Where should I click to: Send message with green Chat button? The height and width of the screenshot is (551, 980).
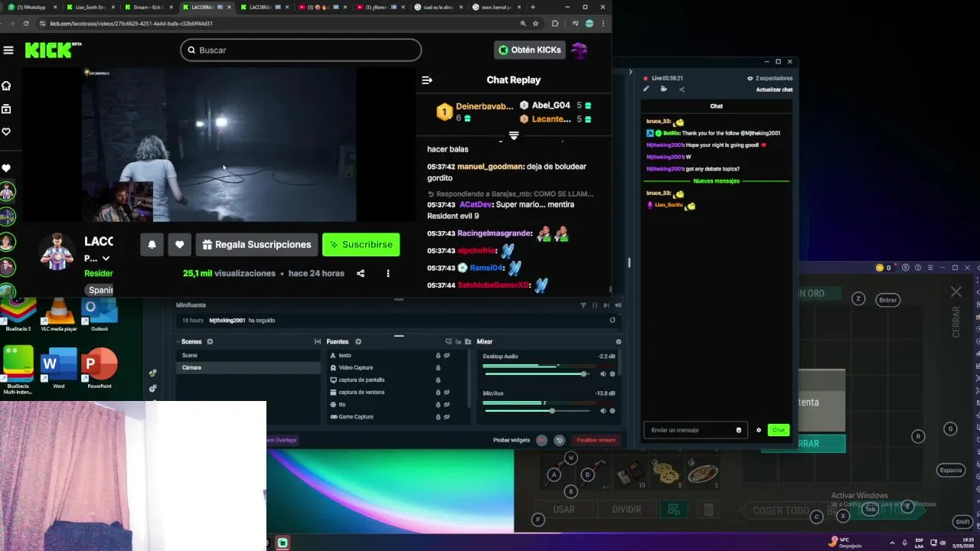779,430
